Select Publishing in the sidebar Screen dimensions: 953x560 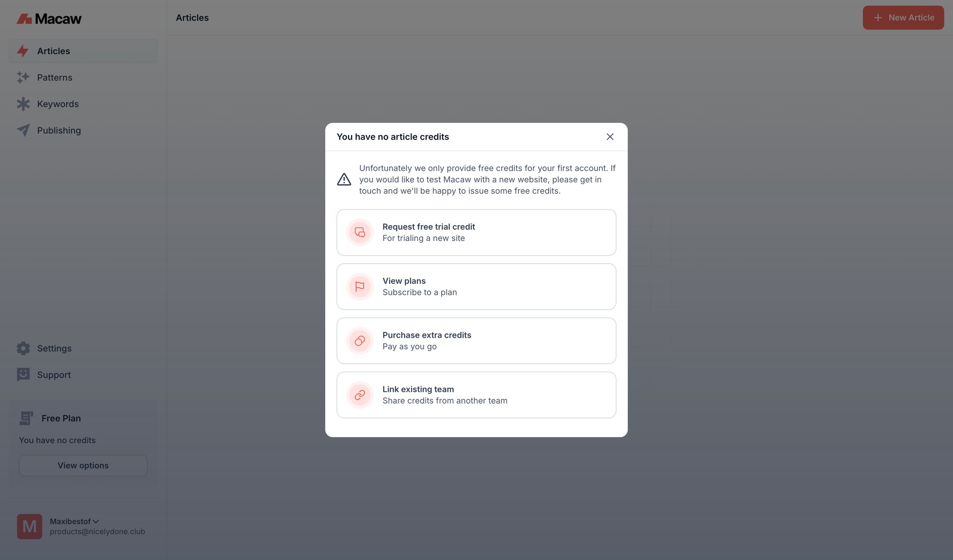pyautogui.click(x=83, y=130)
